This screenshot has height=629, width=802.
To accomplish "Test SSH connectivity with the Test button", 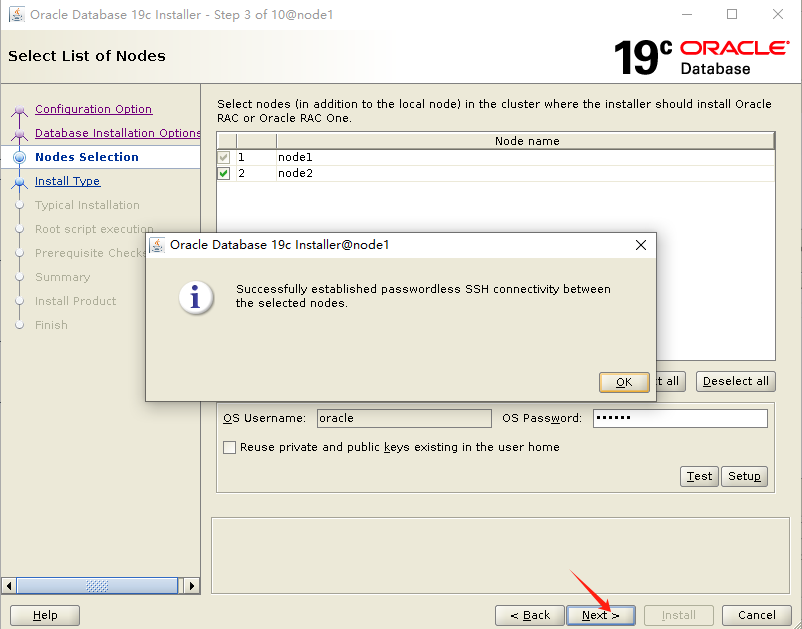I will click(x=699, y=477).
